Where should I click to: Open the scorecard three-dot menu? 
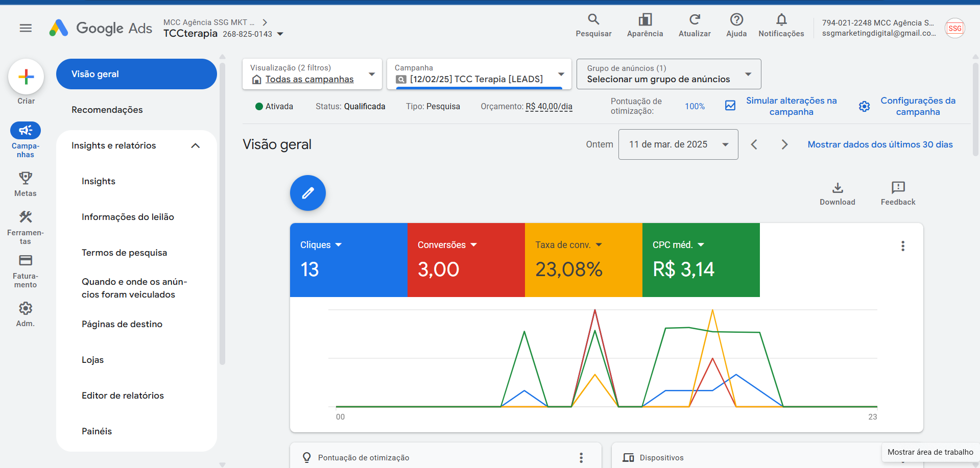(x=903, y=246)
